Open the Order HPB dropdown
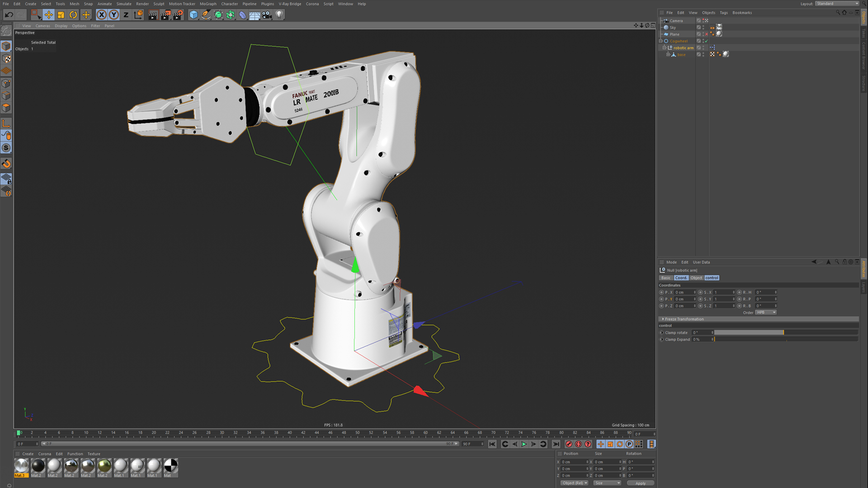The width and height of the screenshot is (868, 488). (x=766, y=312)
